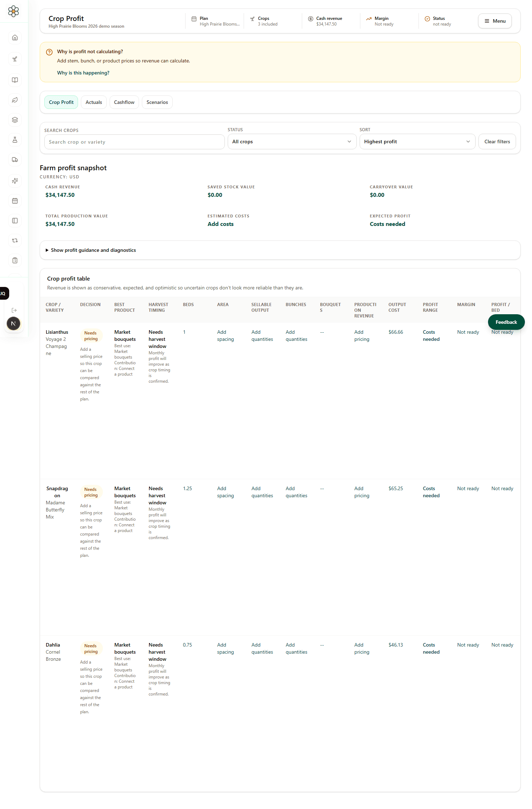Viewport: 532px width, 809px height.
Task: Click the $66.66 output cost value
Action: tap(396, 332)
